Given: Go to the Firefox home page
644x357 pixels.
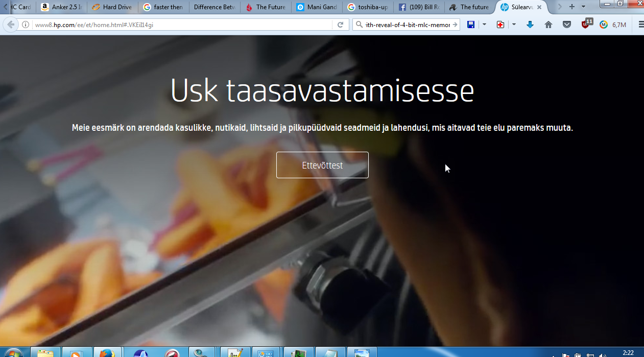Looking at the screenshot, I should coord(548,25).
